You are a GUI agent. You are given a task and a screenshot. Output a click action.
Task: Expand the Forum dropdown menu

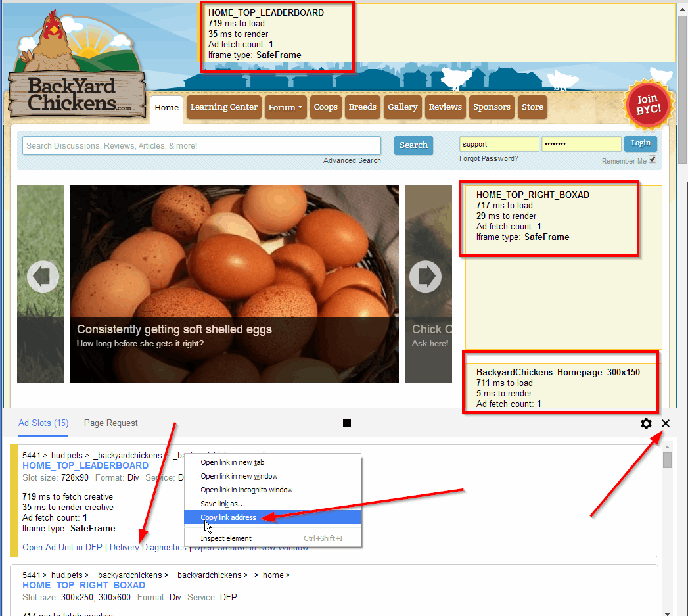point(285,107)
